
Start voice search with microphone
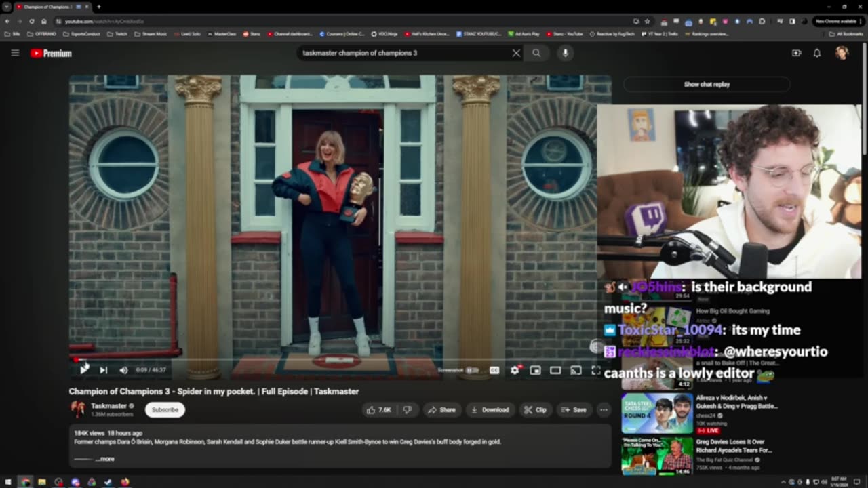pos(566,53)
